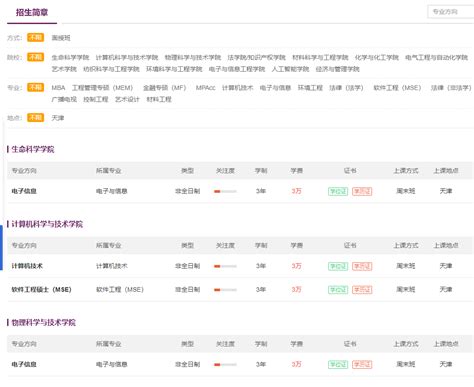This screenshot has height=387, width=474.
Task: Click 上课方式 header in 物理科学与技术学院 table
Action: [x=406, y=344]
